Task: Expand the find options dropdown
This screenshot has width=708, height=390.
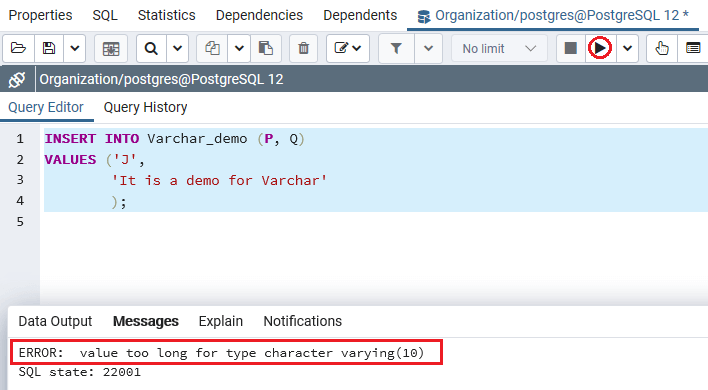Action: coord(177,48)
